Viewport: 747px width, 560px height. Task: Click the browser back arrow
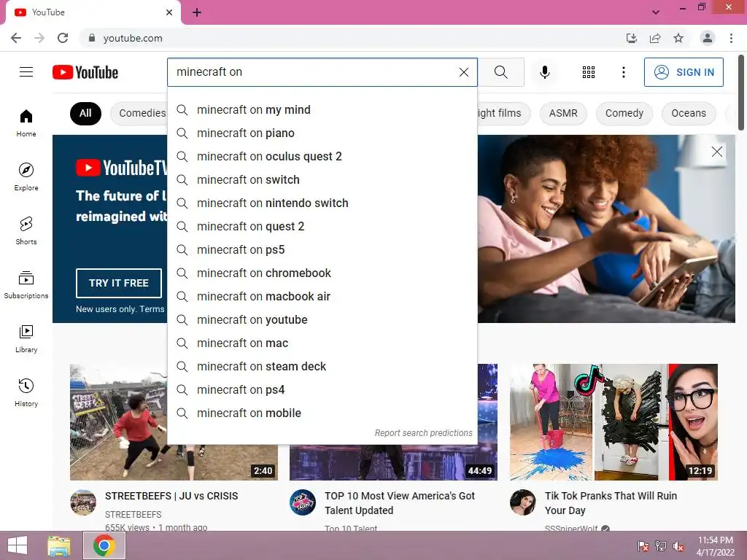(x=16, y=38)
